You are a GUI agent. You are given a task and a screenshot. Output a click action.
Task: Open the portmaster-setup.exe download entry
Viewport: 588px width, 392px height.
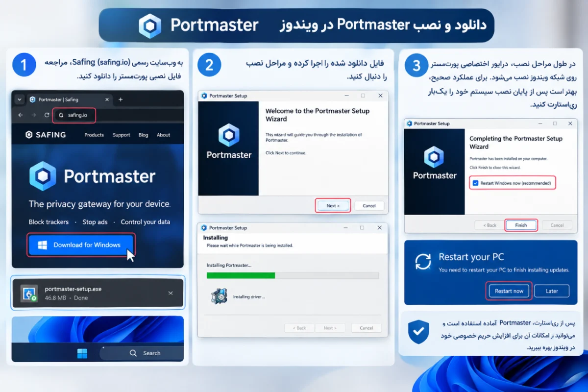point(98,293)
